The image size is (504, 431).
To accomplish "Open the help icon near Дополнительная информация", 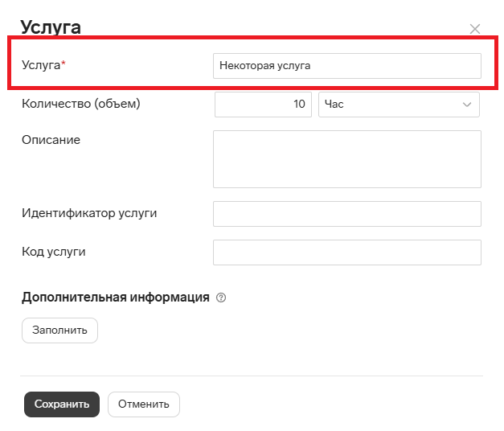I will tap(221, 298).
